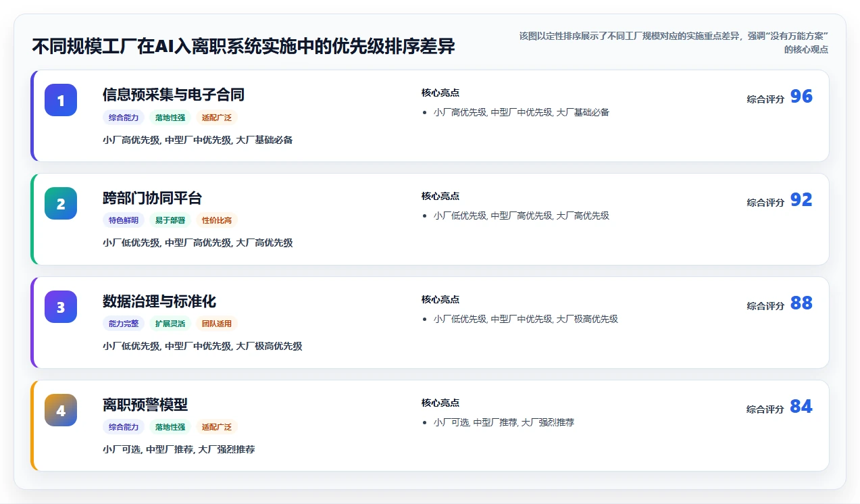Click 综合评分 label beside 88
This screenshot has height=504, width=860.
765,306
